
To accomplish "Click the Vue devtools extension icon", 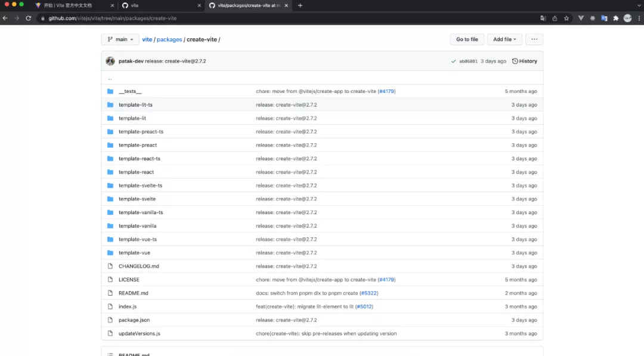I will [x=581, y=18].
